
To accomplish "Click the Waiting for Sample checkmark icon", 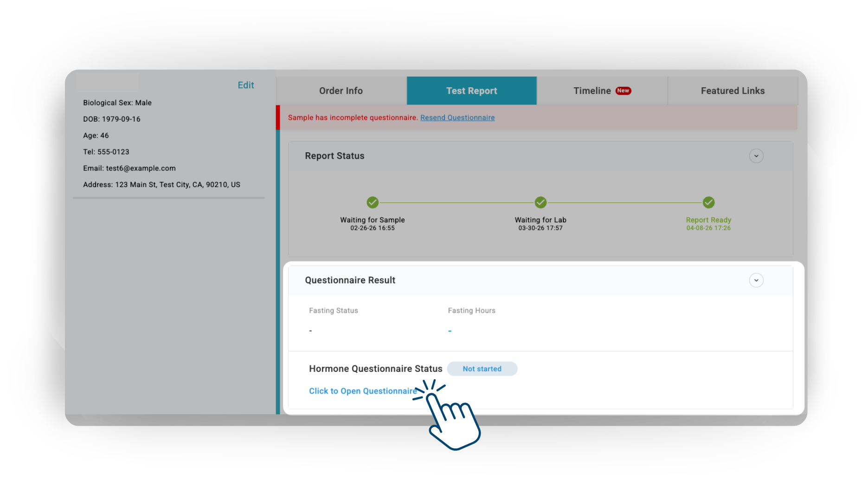I will [373, 202].
